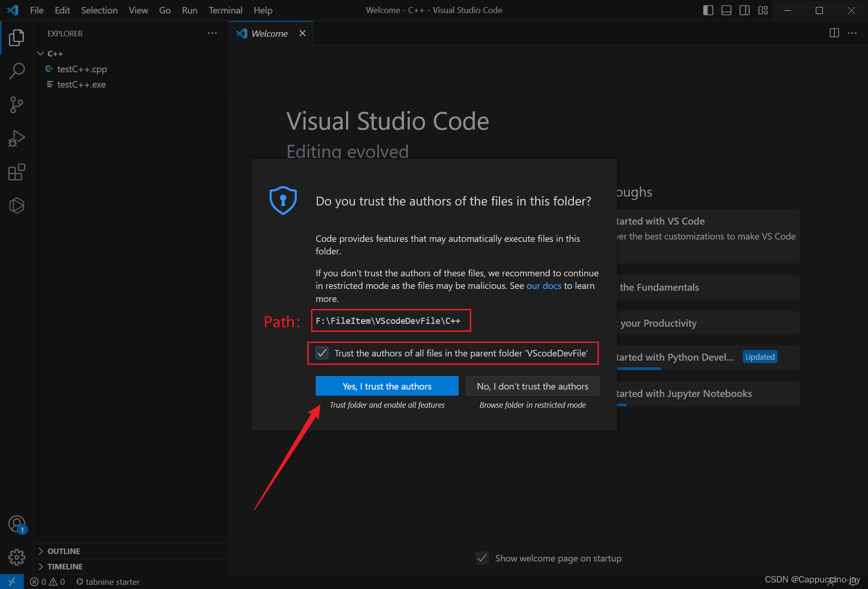868x589 pixels.
Task: Open the Source Control view
Action: 17,105
